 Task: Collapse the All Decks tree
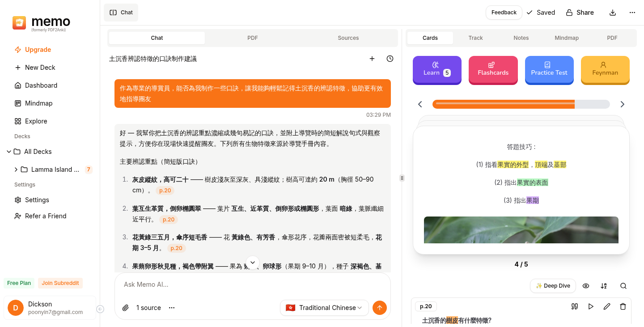click(x=9, y=152)
